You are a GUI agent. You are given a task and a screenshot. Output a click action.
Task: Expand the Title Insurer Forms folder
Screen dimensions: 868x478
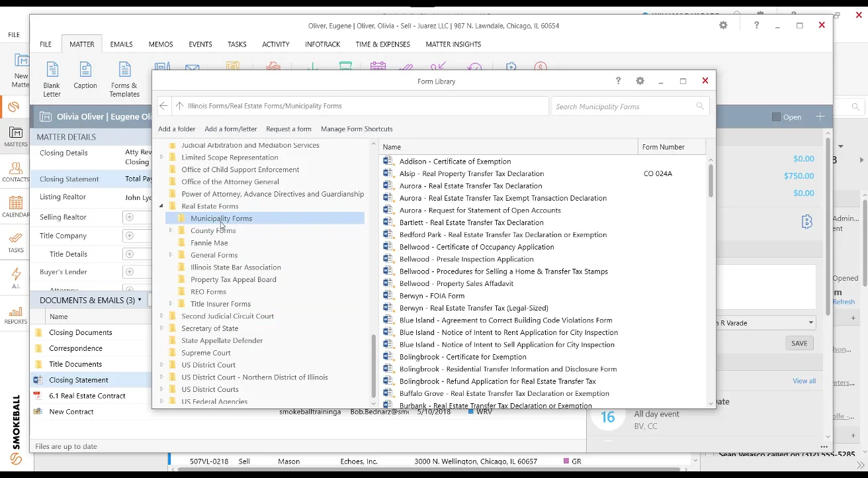click(171, 304)
